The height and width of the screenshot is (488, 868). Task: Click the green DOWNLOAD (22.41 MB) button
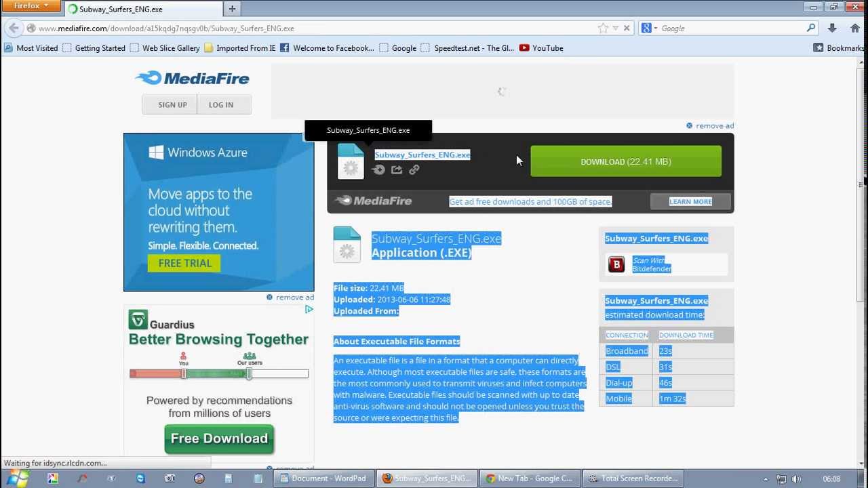pyautogui.click(x=626, y=161)
